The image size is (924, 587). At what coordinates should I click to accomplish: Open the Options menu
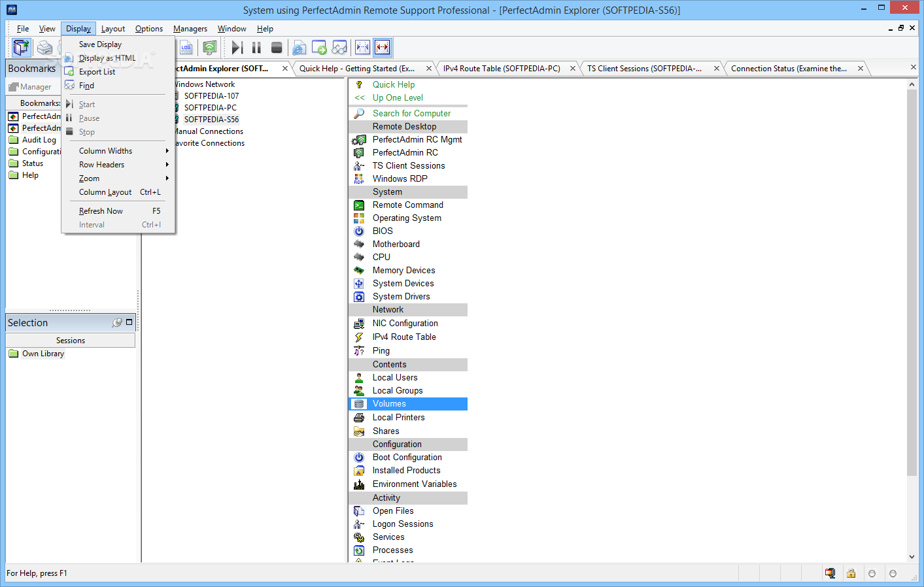click(x=149, y=29)
